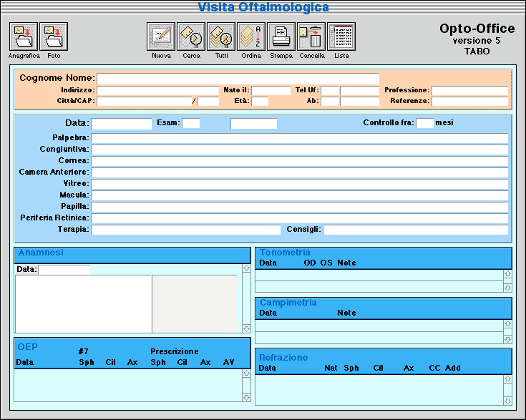Click the Periferia Retinica field

[300, 218]
